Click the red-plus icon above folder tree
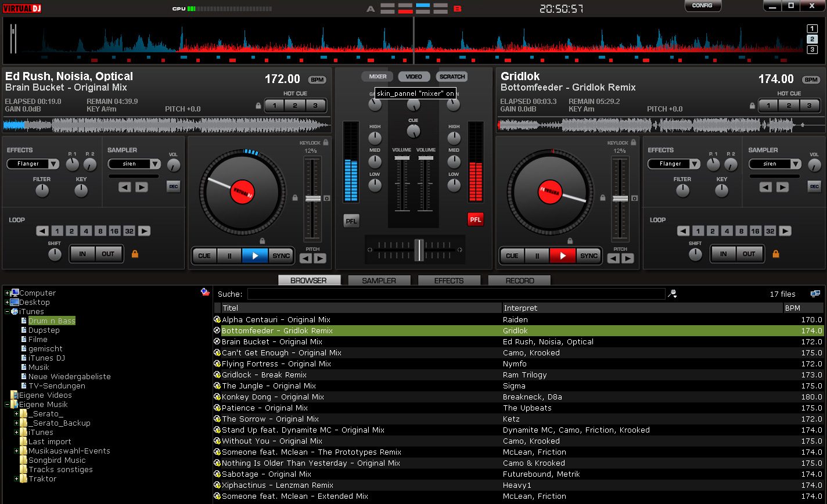The image size is (827, 504). coord(205,292)
